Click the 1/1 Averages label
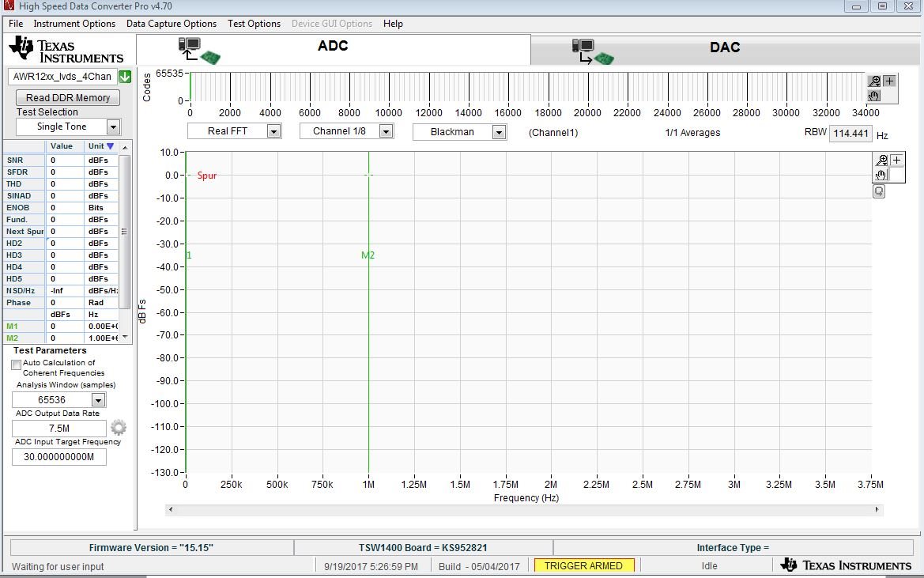The width and height of the screenshot is (924, 578). (x=692, y=133)
